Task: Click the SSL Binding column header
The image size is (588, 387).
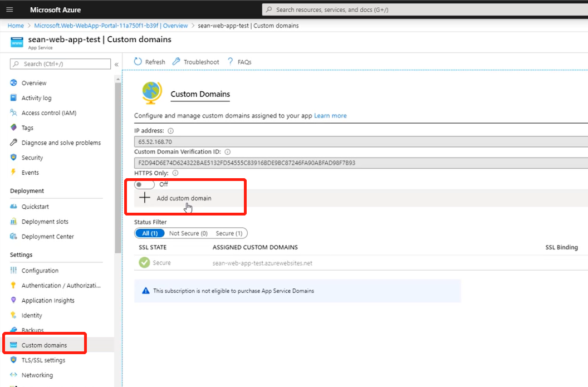Action: (x=561, y=247)
